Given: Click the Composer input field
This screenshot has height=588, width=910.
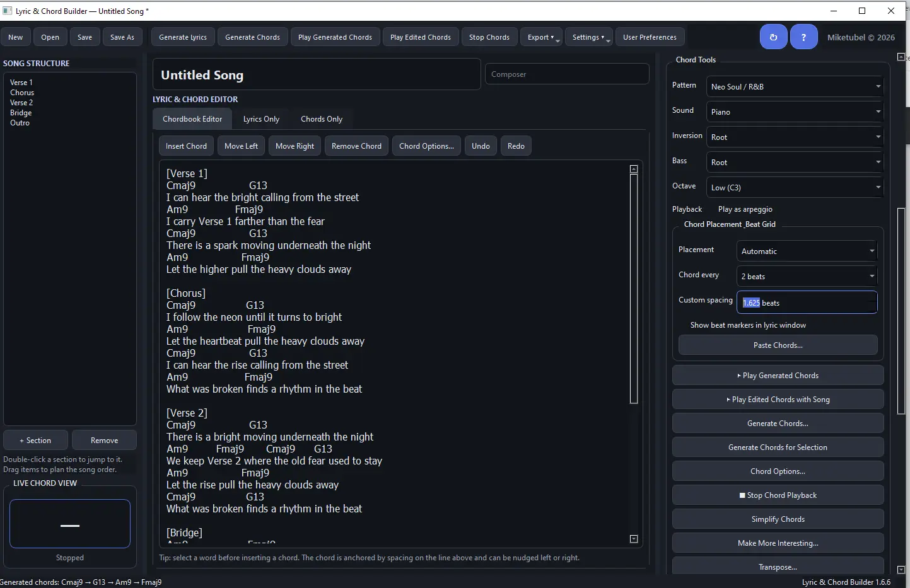Looking at the screenshot, I should coord(567,74).
